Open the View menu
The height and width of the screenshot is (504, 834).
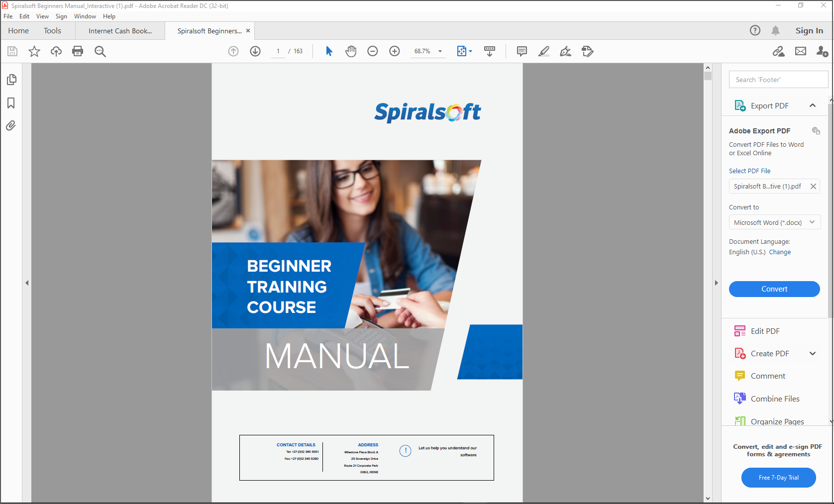point(42,16)
